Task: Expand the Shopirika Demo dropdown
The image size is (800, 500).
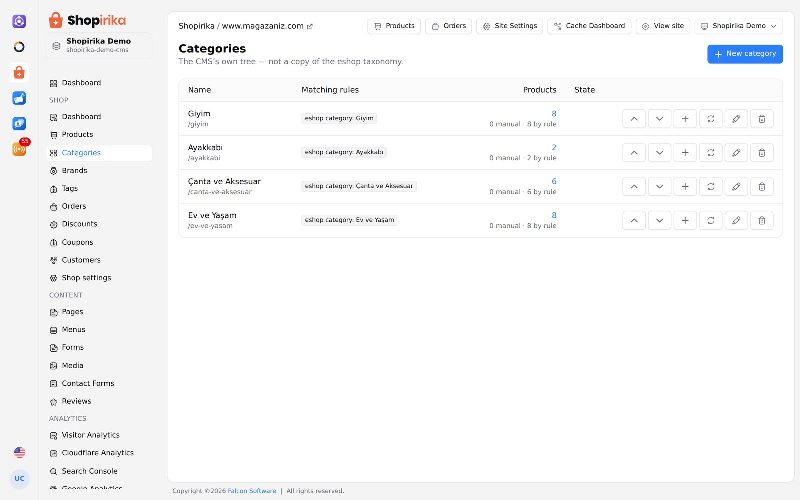Action: (738, 26)
